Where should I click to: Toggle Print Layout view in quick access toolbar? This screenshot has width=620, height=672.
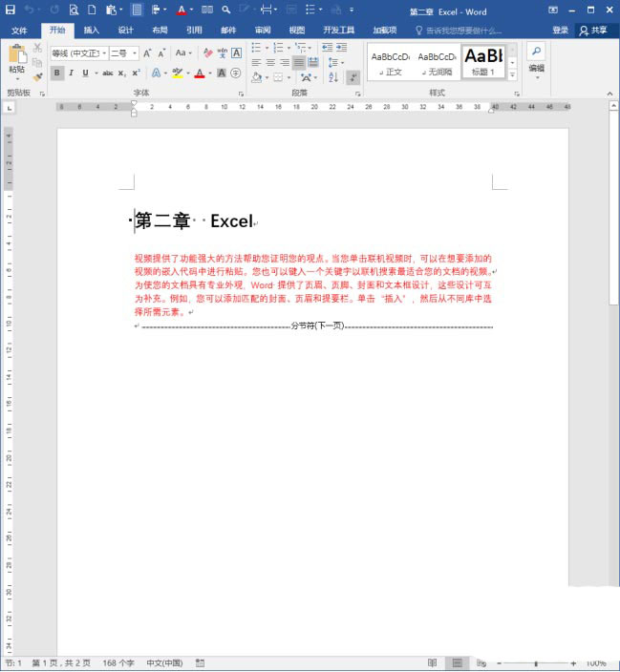tap(137, 10)
